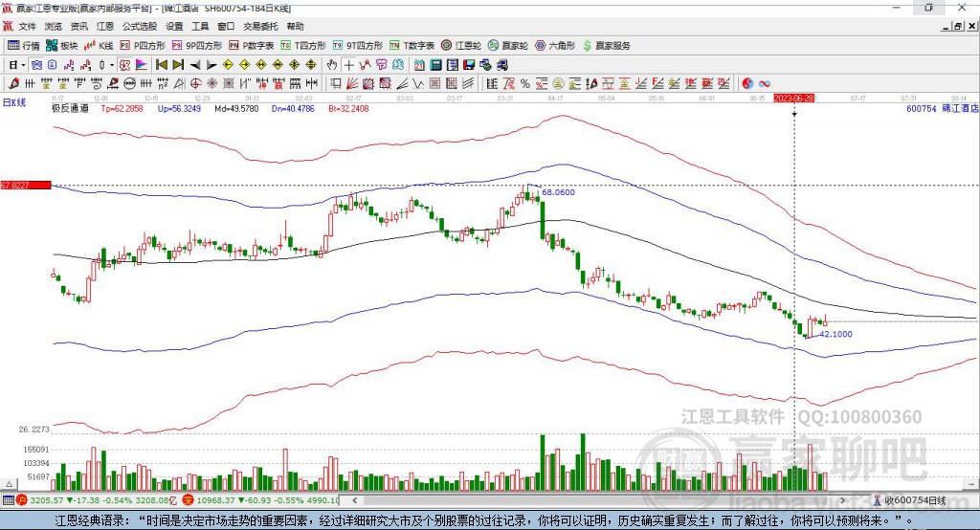
Task: Expand the candlestick style dropdown arrow
Action: 112,65
